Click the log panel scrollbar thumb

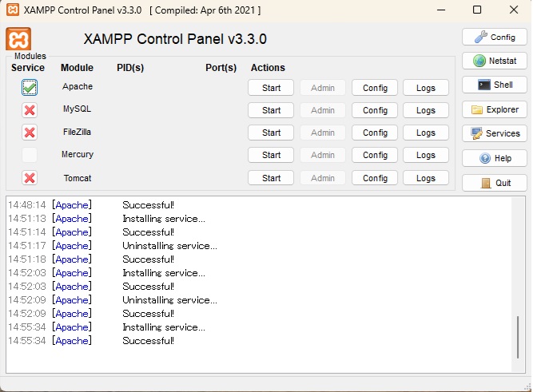pos(518,337)
